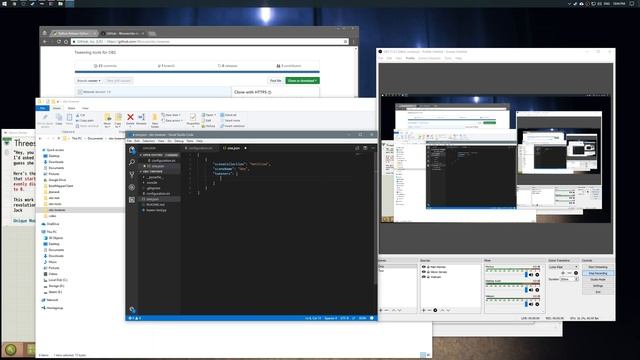Toggle lock on the second OBS source

click(x=428, y=272)
